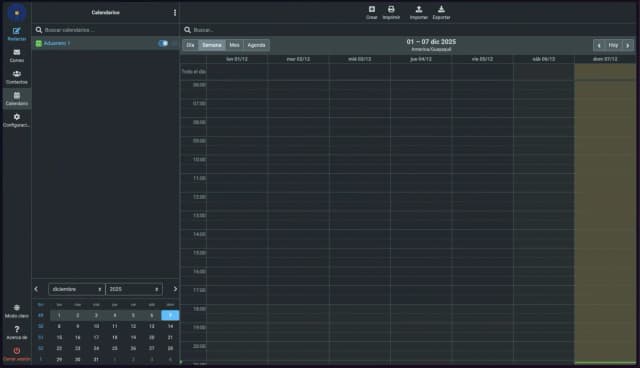Toggle the calendar visibility switch
This screenshot has height=368, width=640.
click(x=163, y=43)
